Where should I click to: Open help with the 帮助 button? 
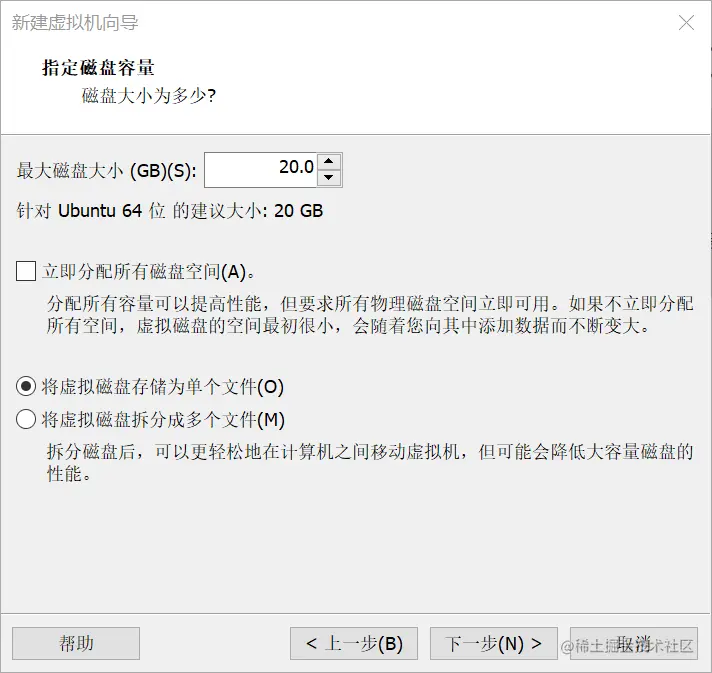(76, 643)
